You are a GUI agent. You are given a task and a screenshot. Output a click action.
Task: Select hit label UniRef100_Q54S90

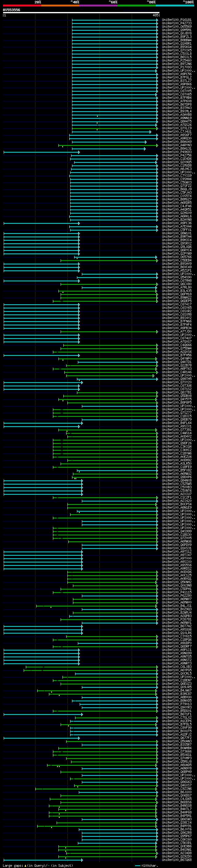pos(176,277)
